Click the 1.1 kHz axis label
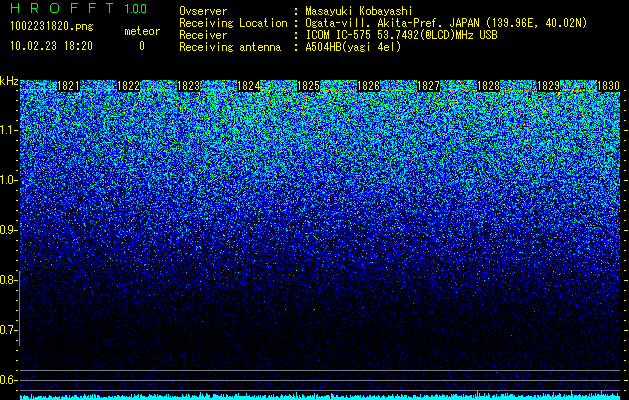Viewport: 629px width, 400px height. (x=7, y=130)
